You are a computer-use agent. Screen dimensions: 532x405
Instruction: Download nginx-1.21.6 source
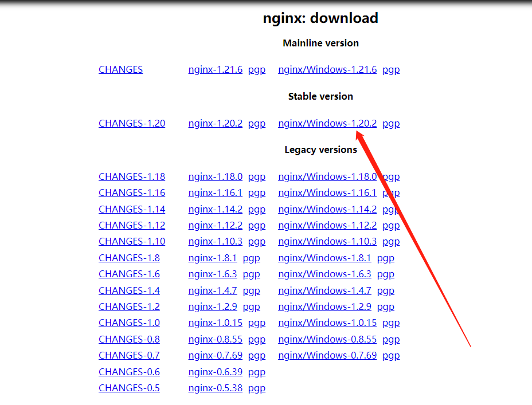pos(216,69)
